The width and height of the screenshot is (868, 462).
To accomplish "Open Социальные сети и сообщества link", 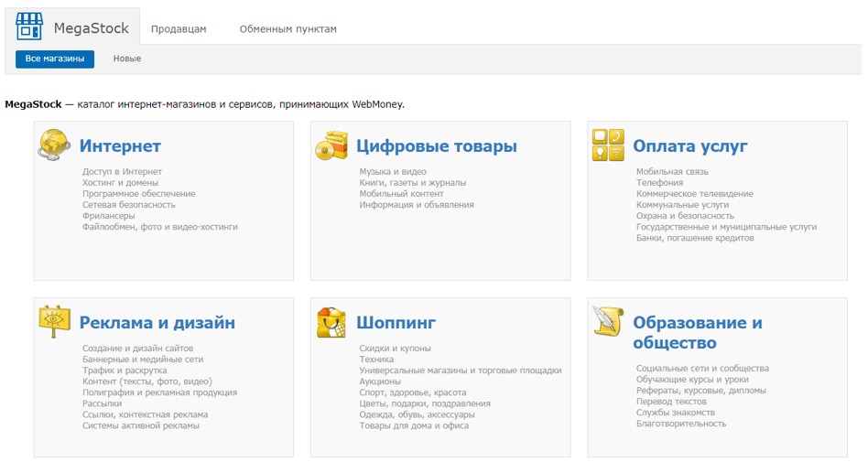I will [702, 368].
